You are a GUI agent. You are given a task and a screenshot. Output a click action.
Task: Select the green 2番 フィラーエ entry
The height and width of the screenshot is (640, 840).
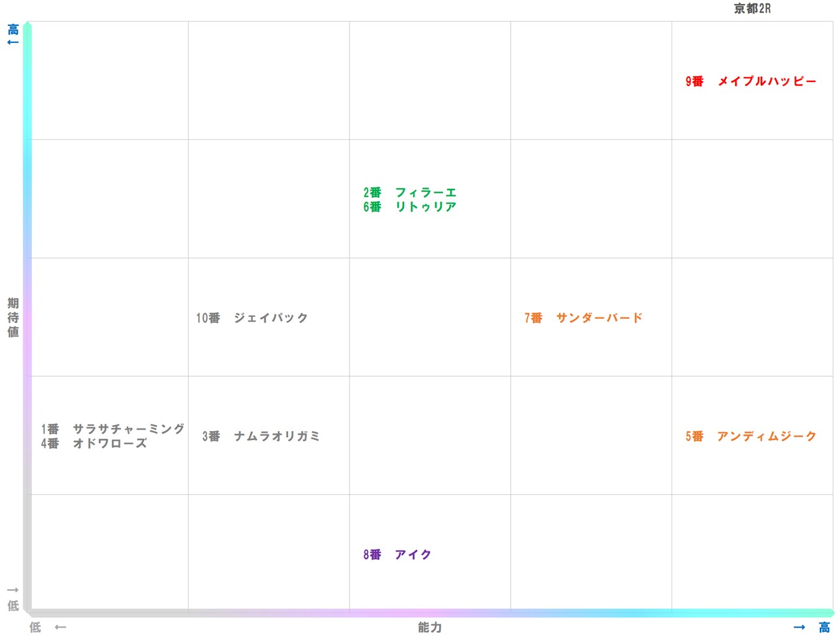point(410,192)
